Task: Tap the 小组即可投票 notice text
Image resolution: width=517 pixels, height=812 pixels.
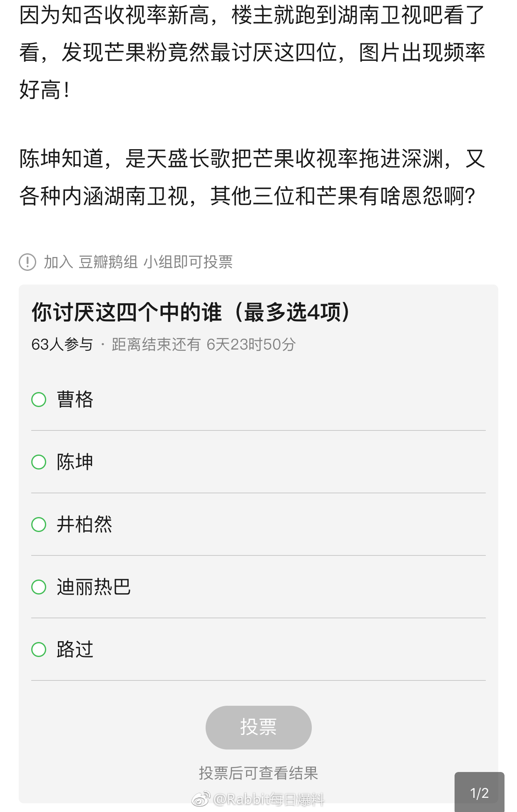Action: pyautogui.click(x=188, y=262)
